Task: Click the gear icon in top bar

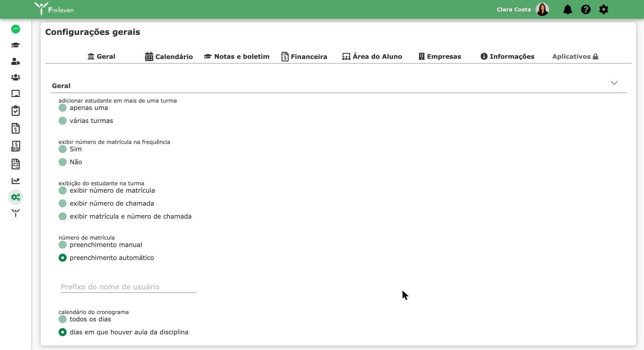Action: point(604,9)
